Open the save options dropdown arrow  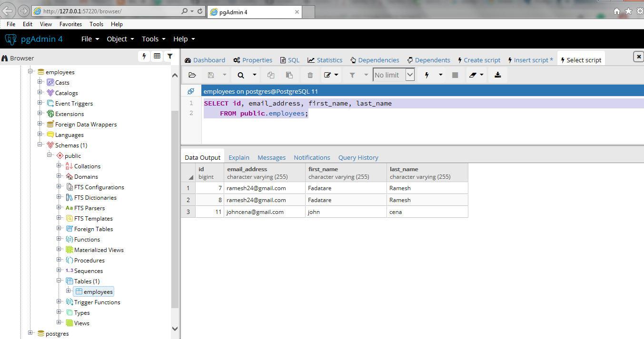225,75
